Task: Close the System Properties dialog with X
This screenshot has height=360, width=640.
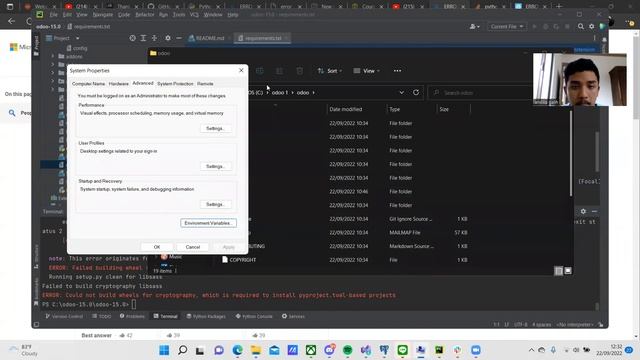Action: tap(241, 70)
